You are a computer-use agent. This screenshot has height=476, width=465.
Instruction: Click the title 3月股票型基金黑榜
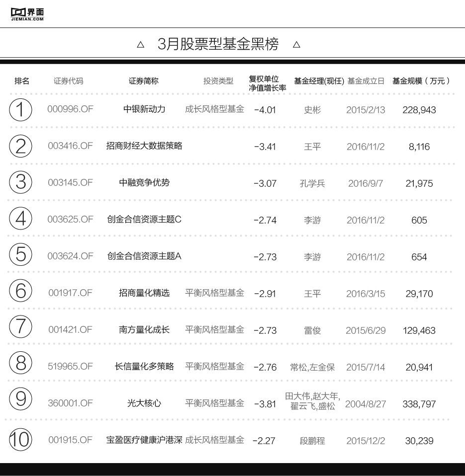(x=218, y=44)
